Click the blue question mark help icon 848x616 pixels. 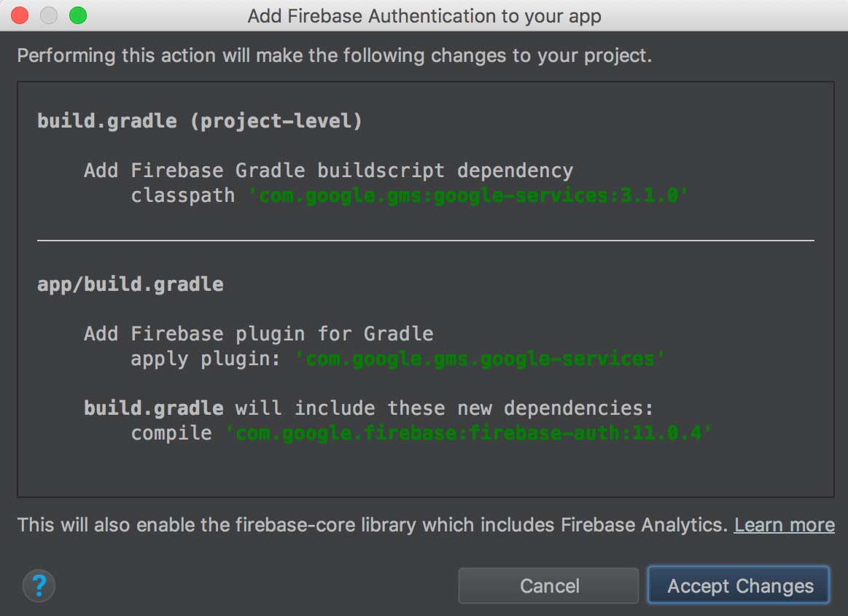[39, 585]
